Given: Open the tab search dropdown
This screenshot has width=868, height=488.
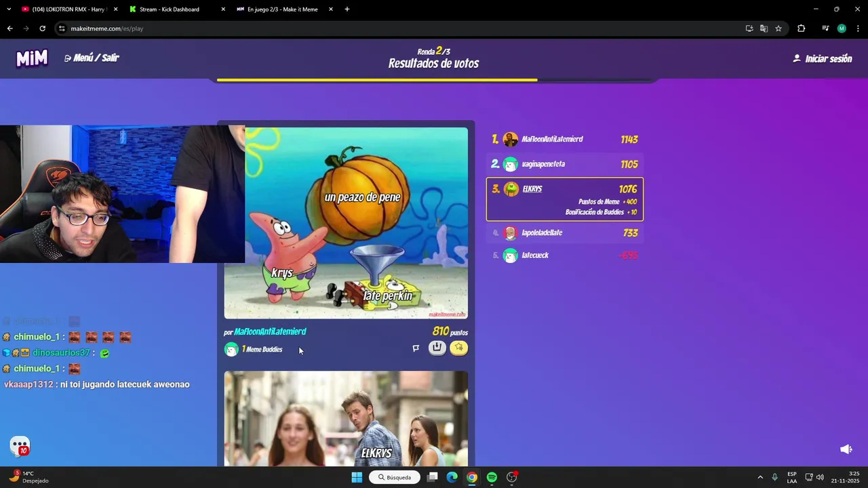Looking at the screenshot, I should coord(9,9).
